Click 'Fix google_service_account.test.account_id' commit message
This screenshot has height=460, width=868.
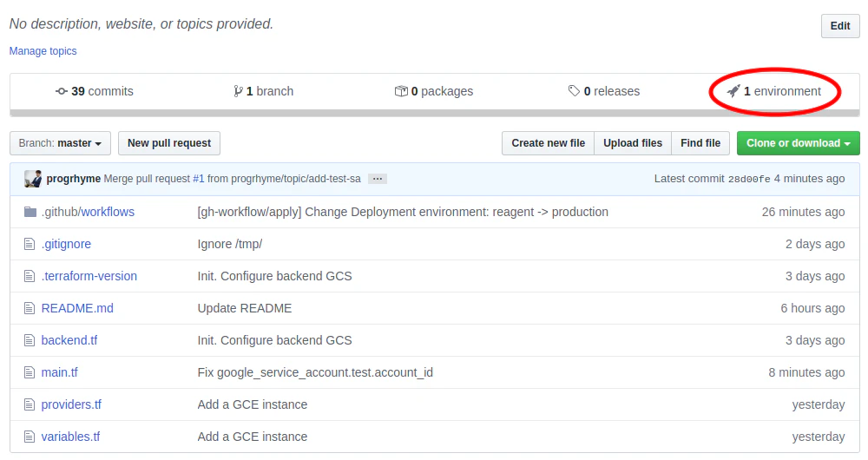point(316,372)
